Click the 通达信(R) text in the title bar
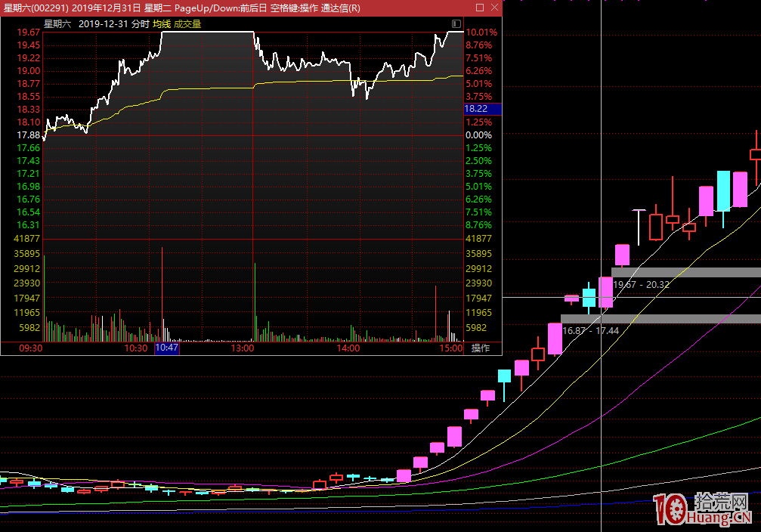The width and height of the screenshot is (761, 532). (x=340, y=8)
